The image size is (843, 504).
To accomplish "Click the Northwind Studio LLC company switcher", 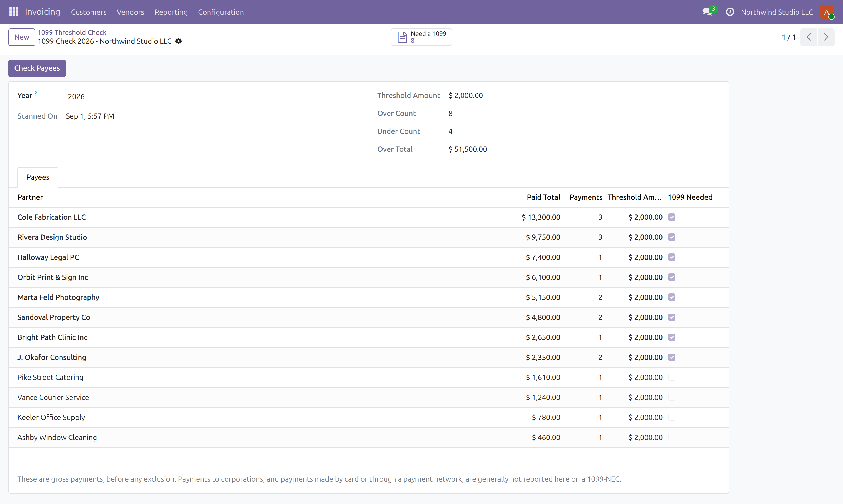I will [776, 12].
